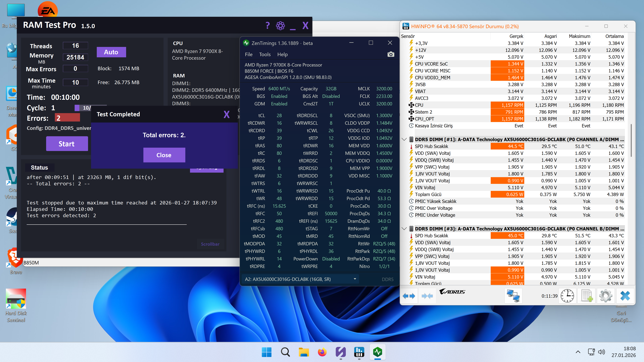Click the Speed value 6400 MT/s
Image resolution: width=644 pixels, height=362 pixels.
click(x=279, y=89)
